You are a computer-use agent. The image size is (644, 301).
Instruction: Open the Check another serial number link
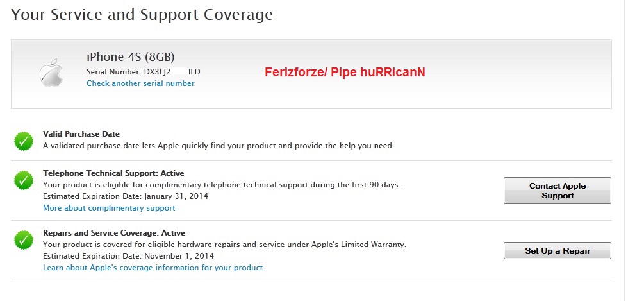(x=140, y=83)
